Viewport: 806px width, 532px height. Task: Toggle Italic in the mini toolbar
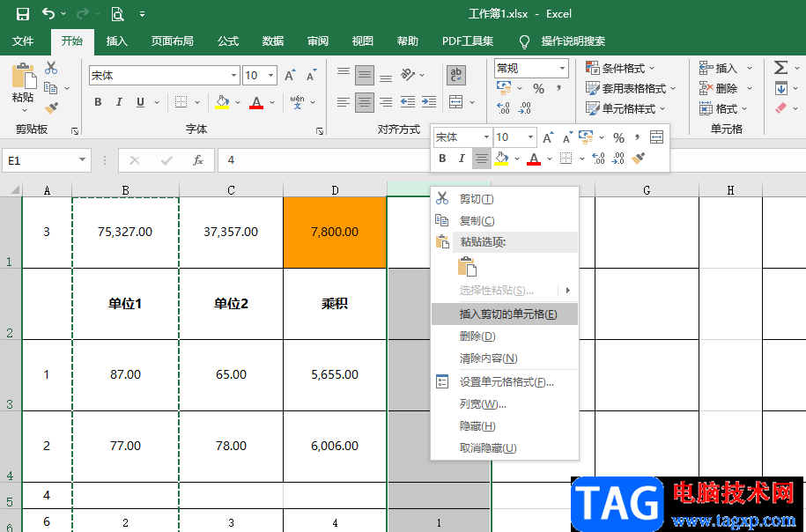[x=462, y=159]
